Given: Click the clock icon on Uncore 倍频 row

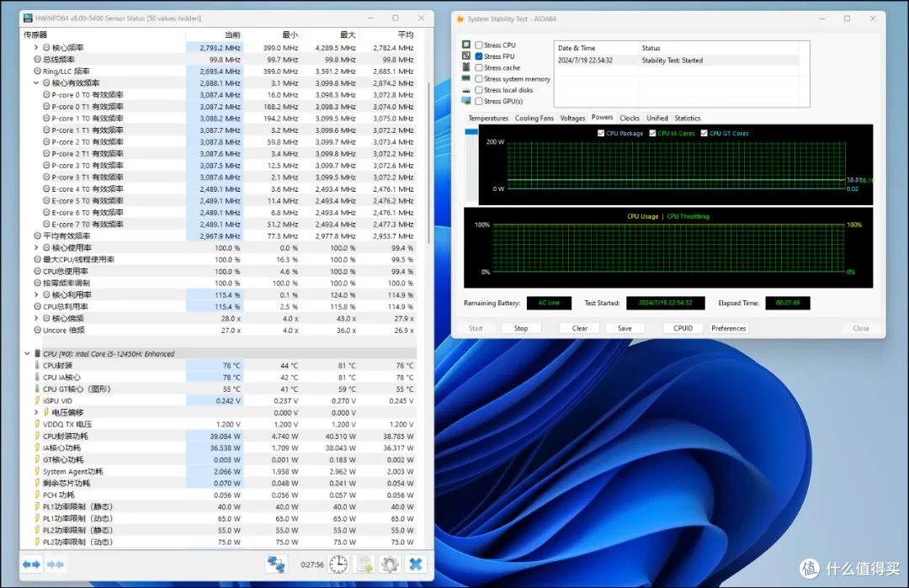Looking at the screenshot, I should tap(37, 330).
